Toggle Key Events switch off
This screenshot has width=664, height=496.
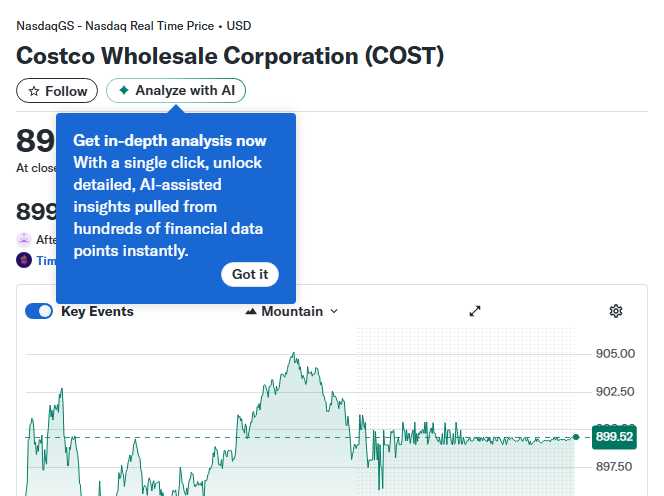pyautogui.click(x=39, y=311)
